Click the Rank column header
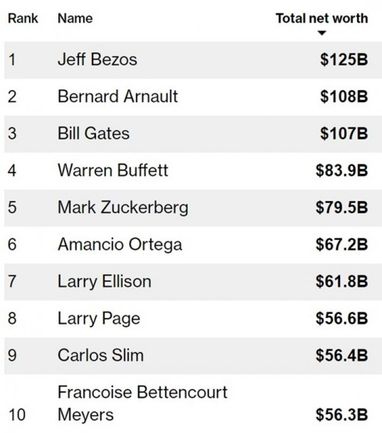Image resolution: width=382 pixels, height=433 pixels. click(x=23, y=18)
